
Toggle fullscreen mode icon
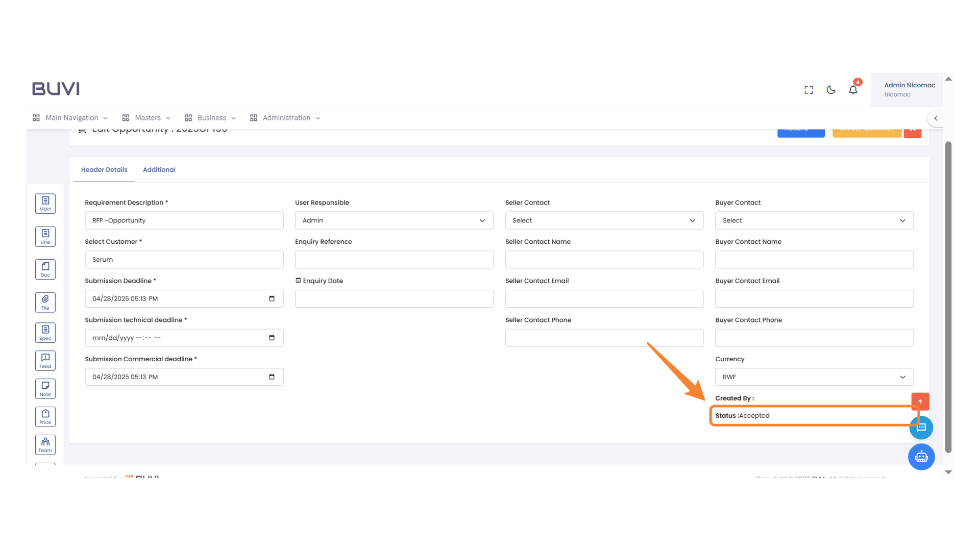coord(808,90)
